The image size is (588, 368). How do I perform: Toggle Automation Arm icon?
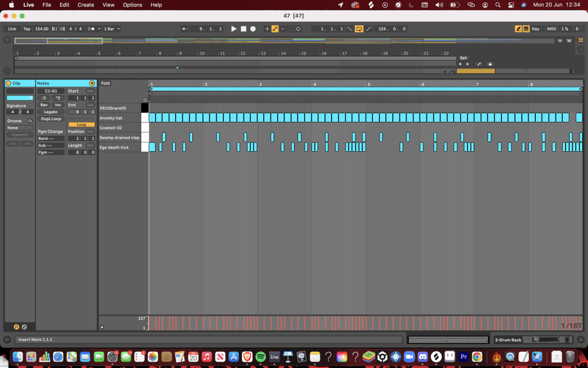[x=275, y=29]
